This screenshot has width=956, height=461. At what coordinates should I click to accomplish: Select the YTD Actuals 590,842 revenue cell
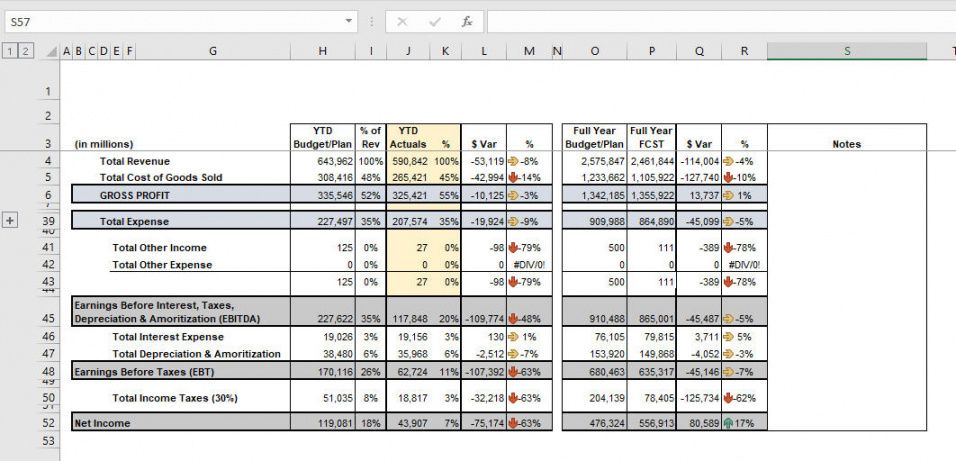click(x=408, y=161)
